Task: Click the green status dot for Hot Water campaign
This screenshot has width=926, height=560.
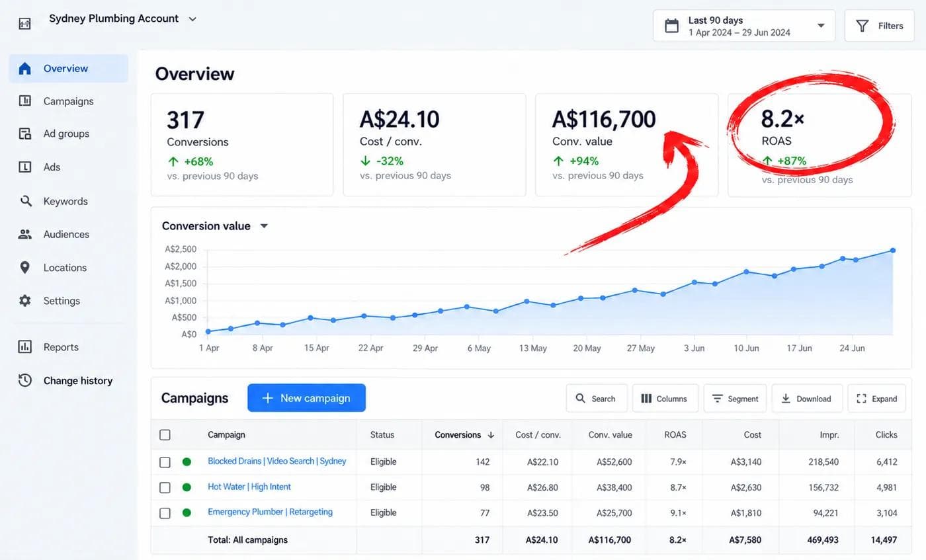Action: [187, 487]
